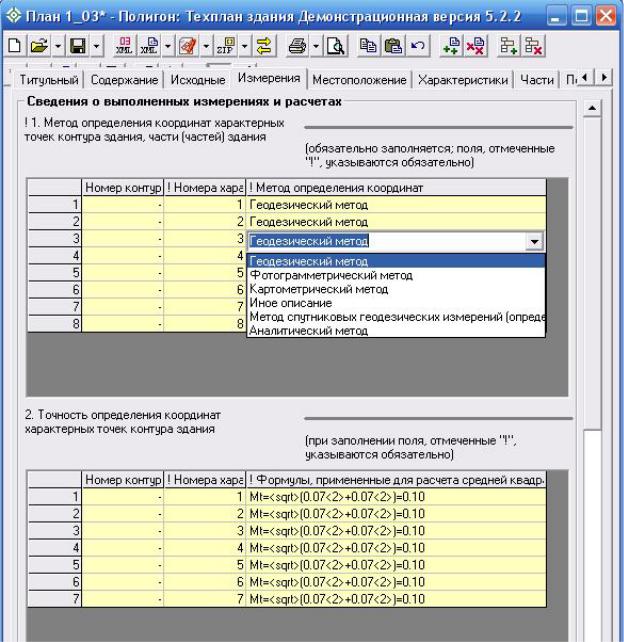The image size is (624, 642).
Task: Choose Иное описание in the list
Action: (396, 303)
